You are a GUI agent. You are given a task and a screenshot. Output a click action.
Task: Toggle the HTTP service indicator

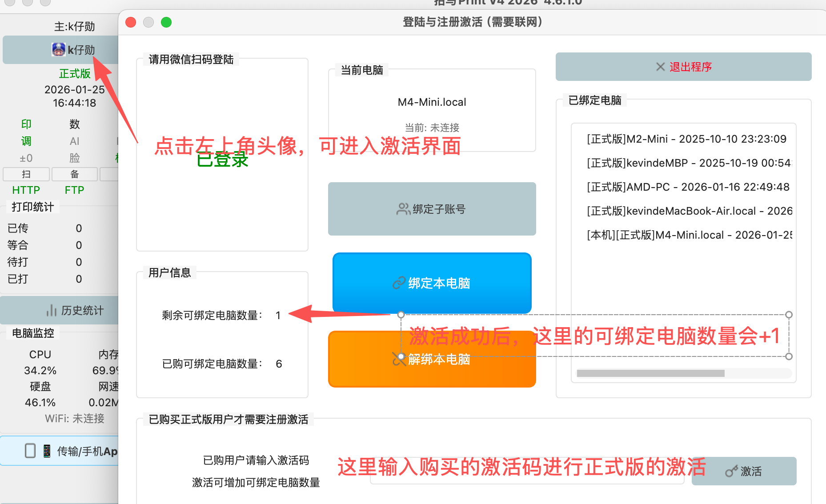click(x=26, y=190)
